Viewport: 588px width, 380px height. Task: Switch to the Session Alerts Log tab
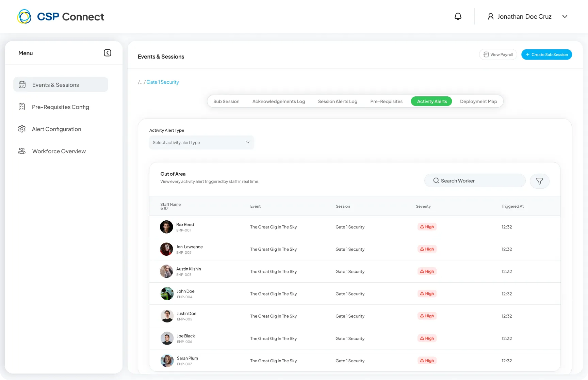coord(338,101)
